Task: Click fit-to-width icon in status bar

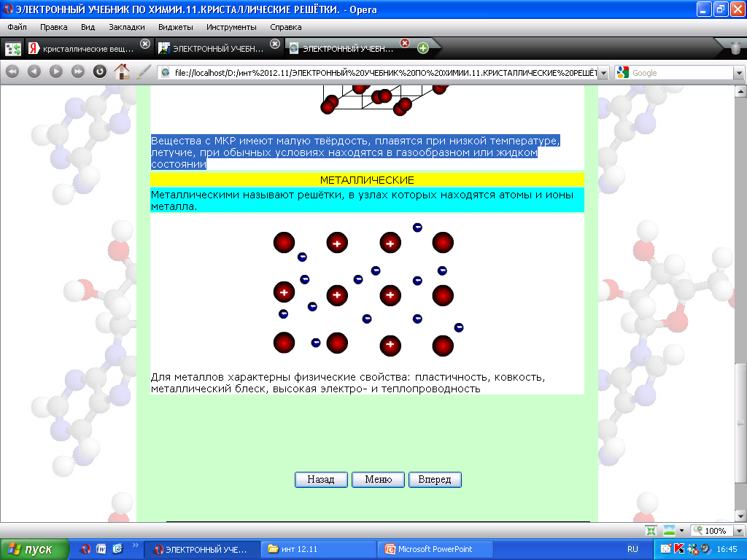Action: 651,531
